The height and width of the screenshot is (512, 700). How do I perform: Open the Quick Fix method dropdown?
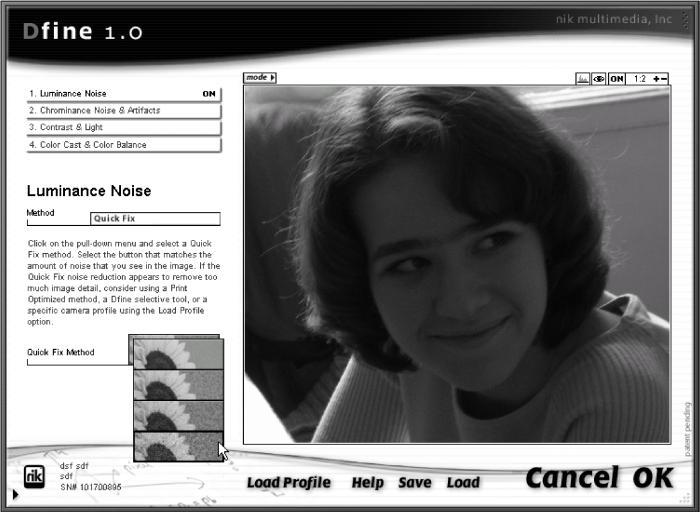155,219
